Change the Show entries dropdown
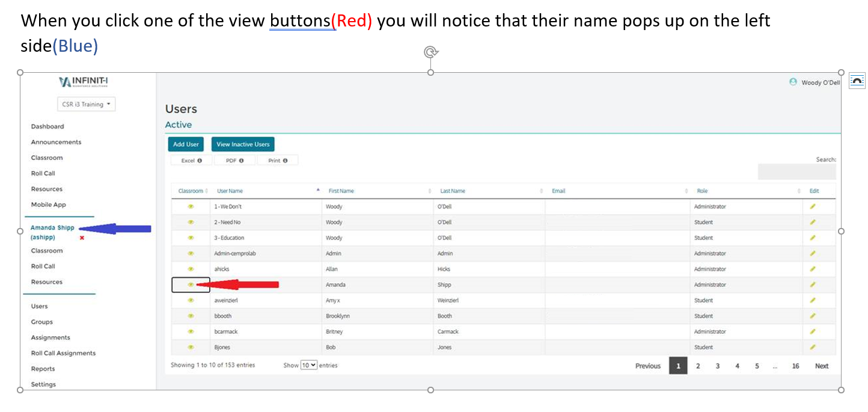This screenshot has width=868, height=412. click(x=309, y=364)
